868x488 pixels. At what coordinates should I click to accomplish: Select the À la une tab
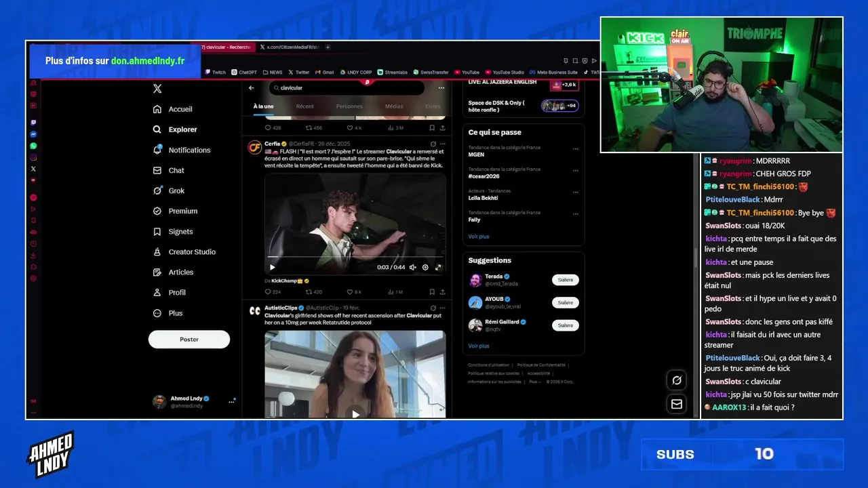tap(264, 106)
